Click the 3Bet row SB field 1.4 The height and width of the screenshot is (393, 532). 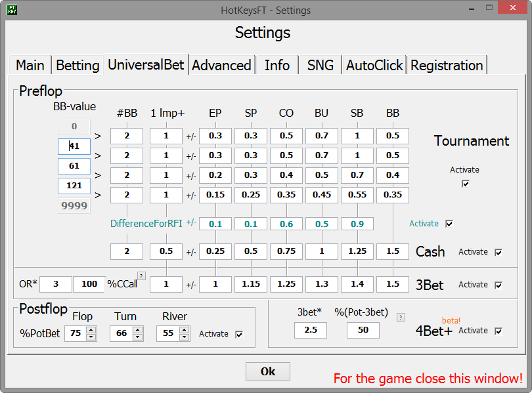tap(357, 284)
